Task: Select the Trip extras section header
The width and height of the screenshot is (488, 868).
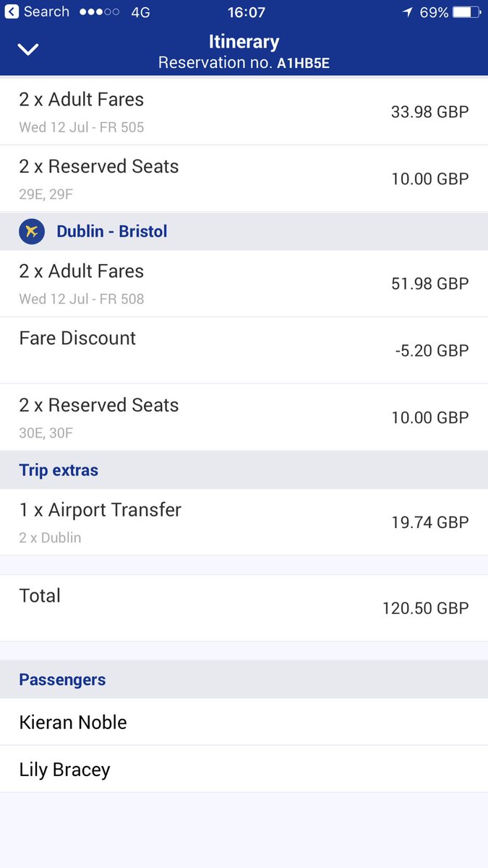Action: click(59, 470)
